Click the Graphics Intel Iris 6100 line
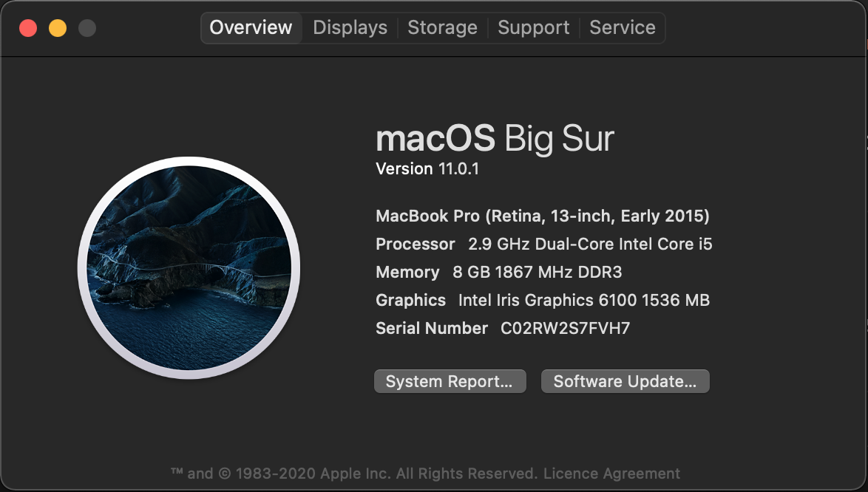The image size is (868, 492). [x=543, y=300]
